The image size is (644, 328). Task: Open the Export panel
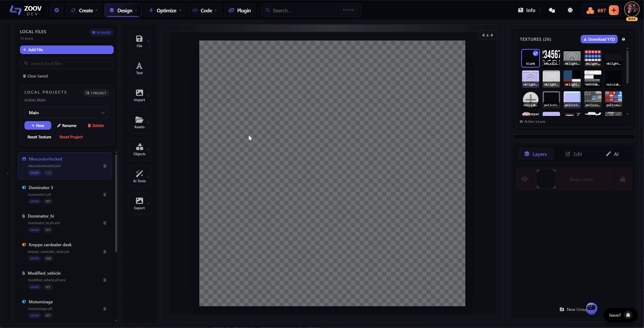coord(139,203)
